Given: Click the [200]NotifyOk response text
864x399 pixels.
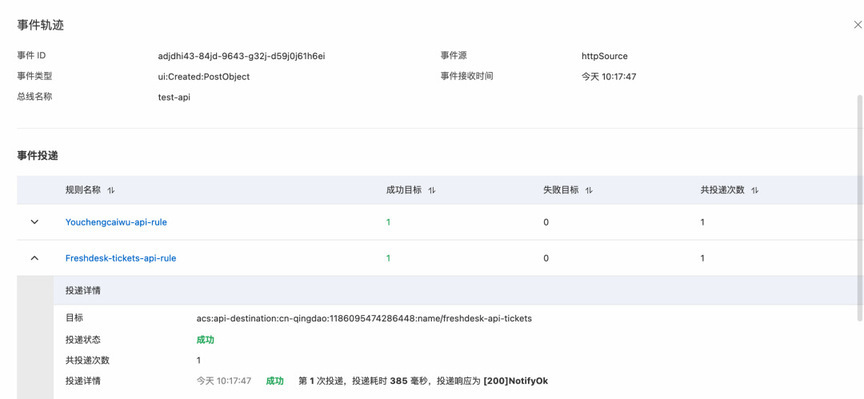Looking at the screenshot, I should pos(516,381).
